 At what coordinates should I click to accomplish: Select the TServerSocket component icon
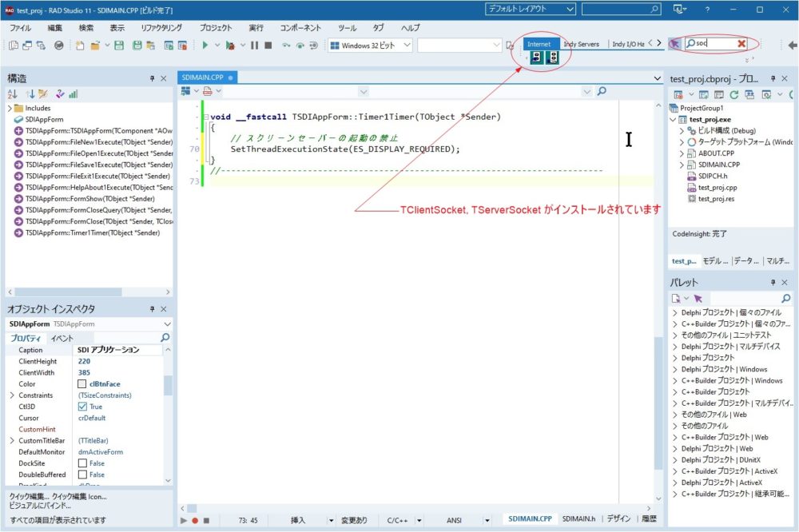click(551, 58)
